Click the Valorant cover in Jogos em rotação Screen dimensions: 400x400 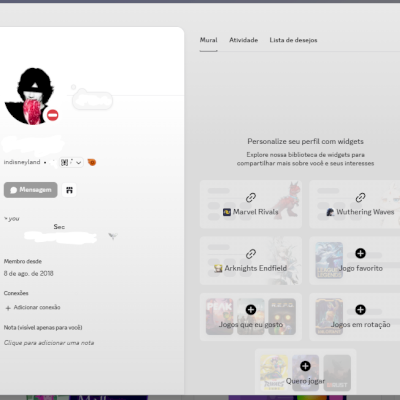pos(329,316)
